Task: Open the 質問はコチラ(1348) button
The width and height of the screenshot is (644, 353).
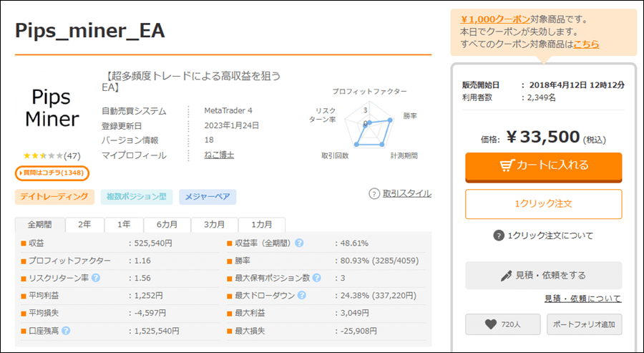Action: [x=52, y=173]
